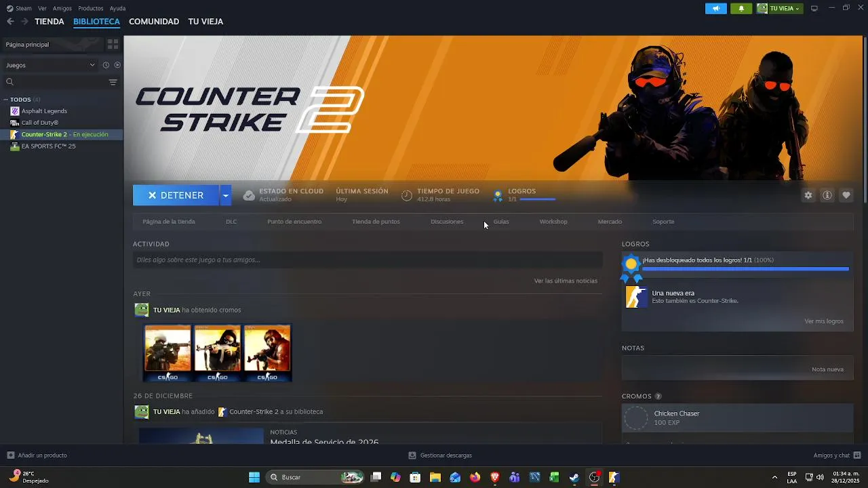Switch to Big Picture mode icon
This screenshot has width=868, height=488.
tap(814, 8)
